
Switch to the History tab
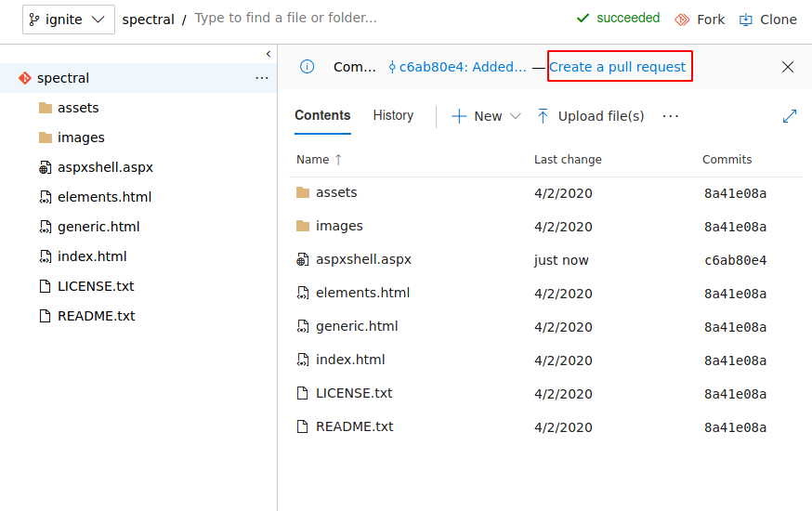pyautogui.click(x=393, y=115)
